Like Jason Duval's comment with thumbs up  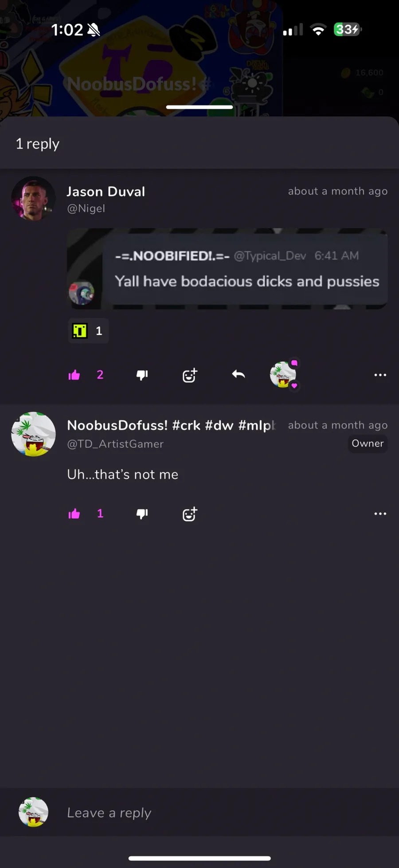pos(74,375)
